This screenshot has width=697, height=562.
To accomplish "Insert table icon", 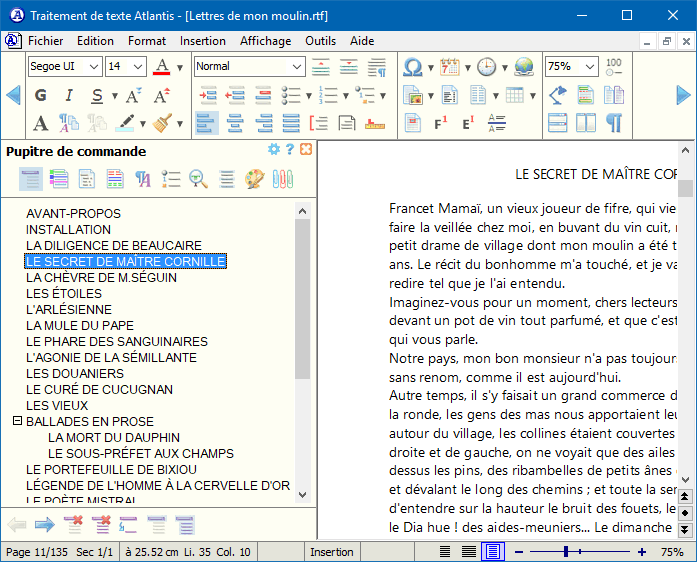I will click(515, 95).
